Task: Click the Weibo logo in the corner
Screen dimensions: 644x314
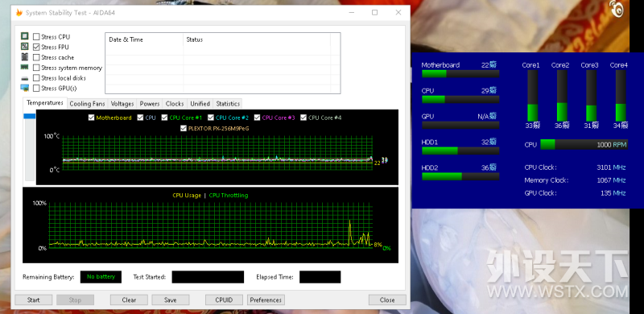Action: 617,9
